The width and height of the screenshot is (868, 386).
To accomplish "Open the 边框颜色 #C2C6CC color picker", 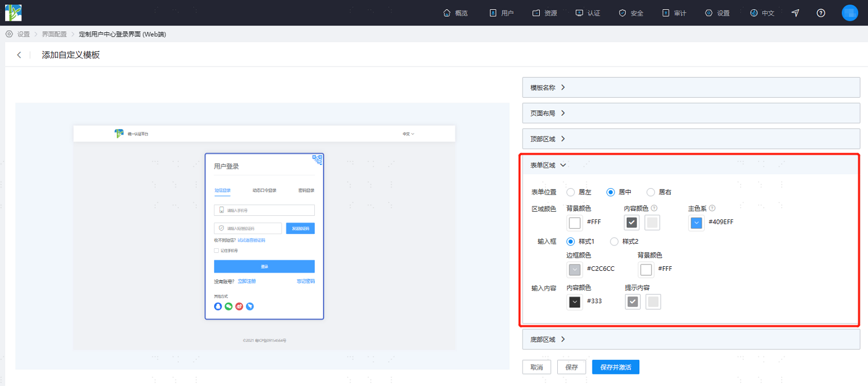I will click(575, 269).
